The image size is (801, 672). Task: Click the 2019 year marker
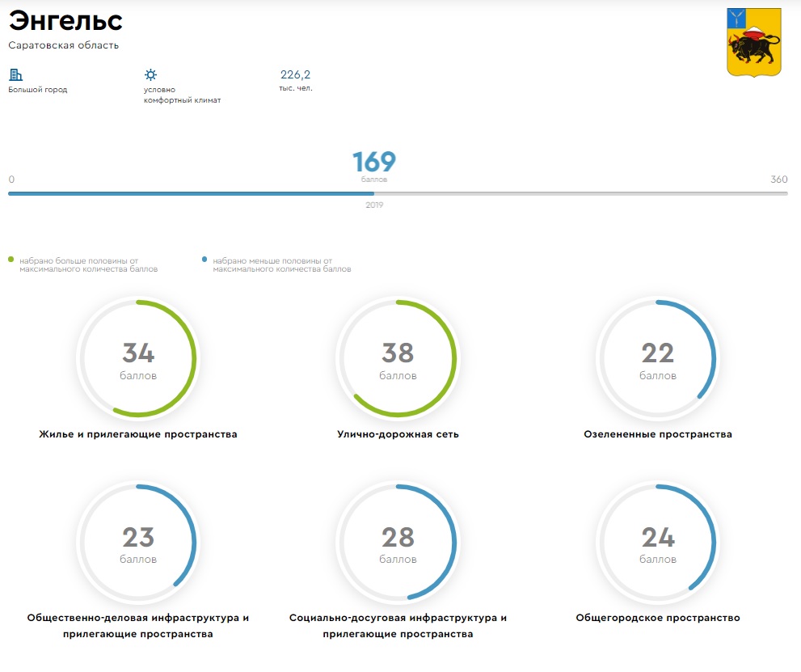[x=374, y=205]
